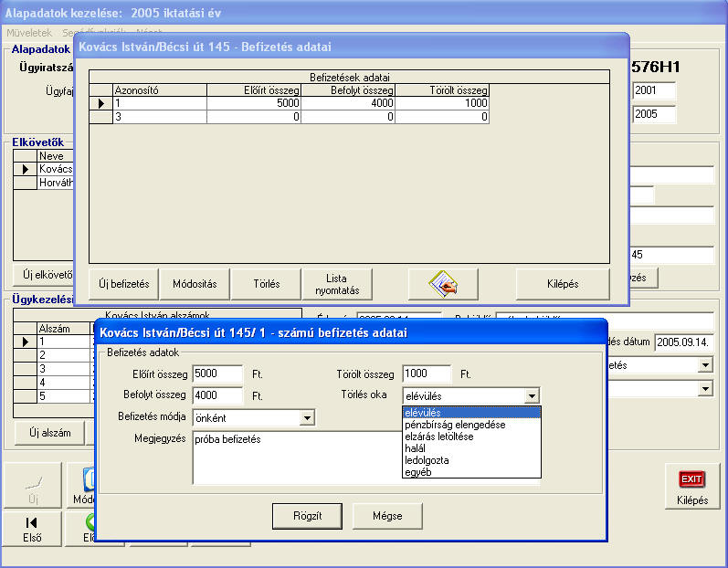
Task: Choose pénzbírság elengedése from the list
Action: pos(471,425)
